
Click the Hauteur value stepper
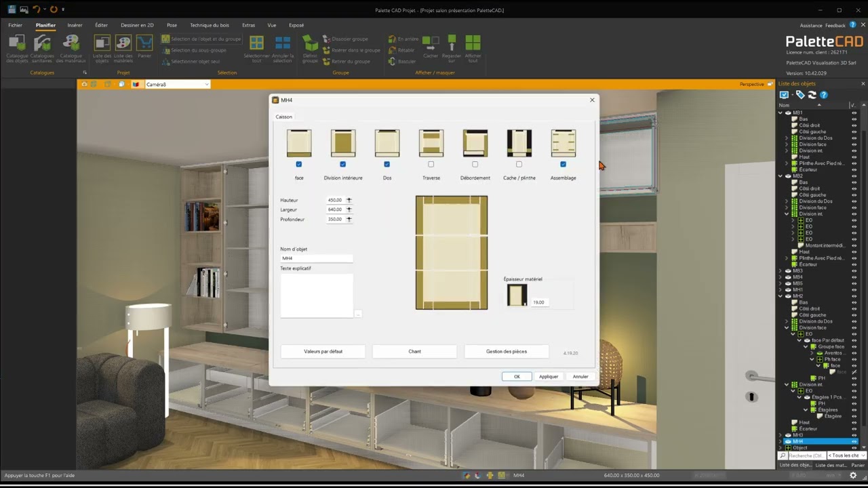click(349, 200)
